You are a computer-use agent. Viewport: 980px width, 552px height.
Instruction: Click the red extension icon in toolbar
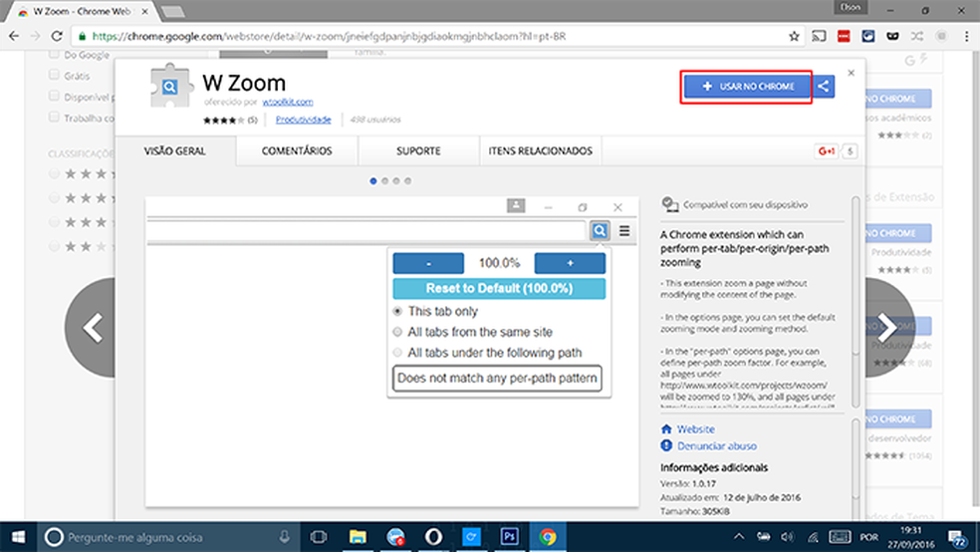[844, 36]
